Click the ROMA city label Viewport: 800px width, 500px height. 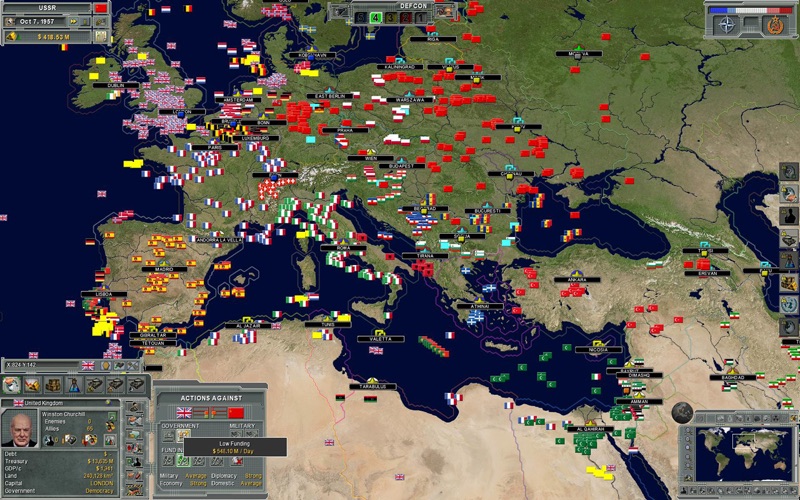343,248
